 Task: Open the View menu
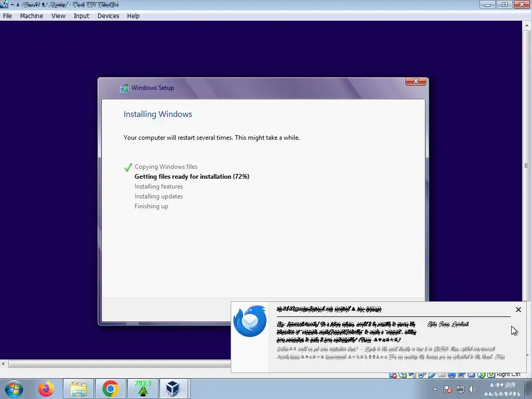pos(58,16)
